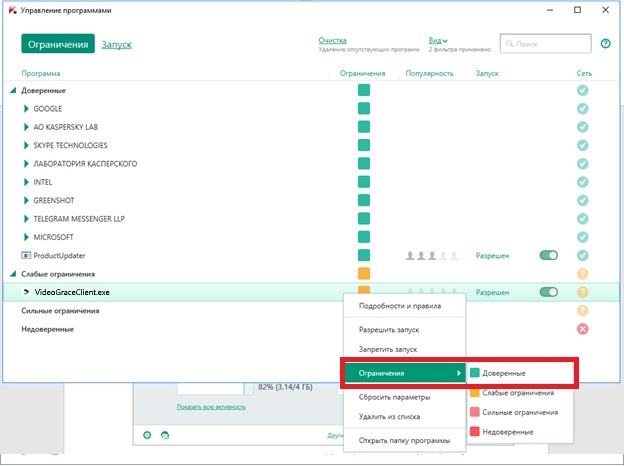Expand the MICROSOFT group

point(26,237)
